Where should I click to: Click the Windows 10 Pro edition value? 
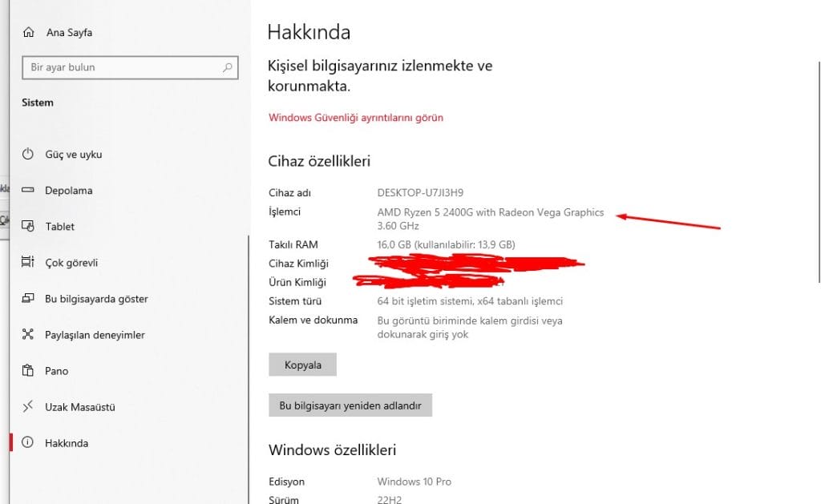(x=414, y=482)
